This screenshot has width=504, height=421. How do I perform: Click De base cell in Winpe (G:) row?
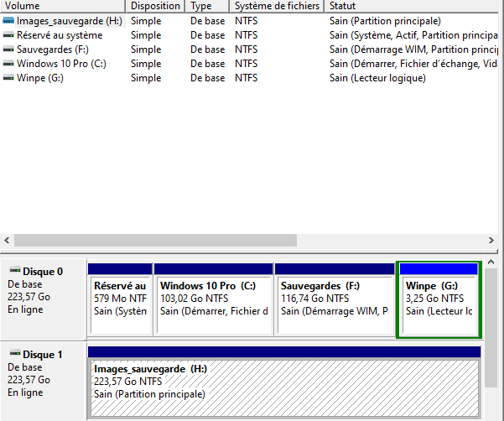208,78
